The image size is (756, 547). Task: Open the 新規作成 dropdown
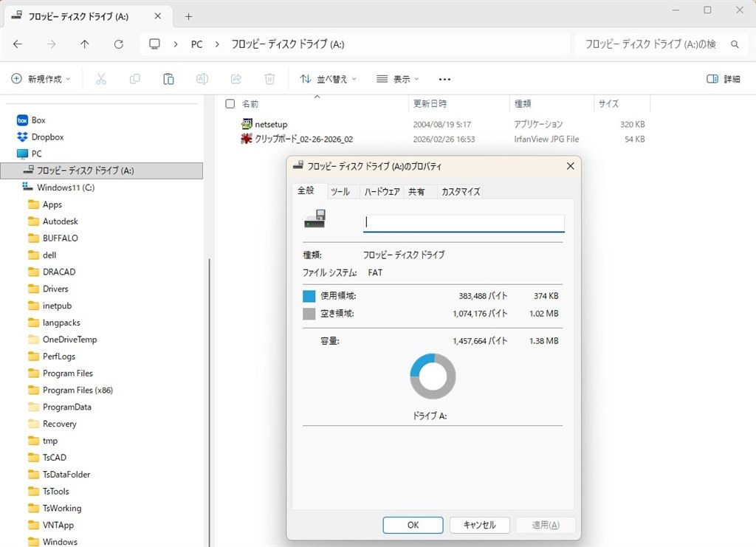click(x=41, y=79)
